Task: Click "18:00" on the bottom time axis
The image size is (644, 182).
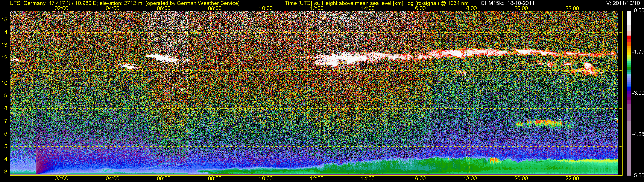Action: point(470,179)
